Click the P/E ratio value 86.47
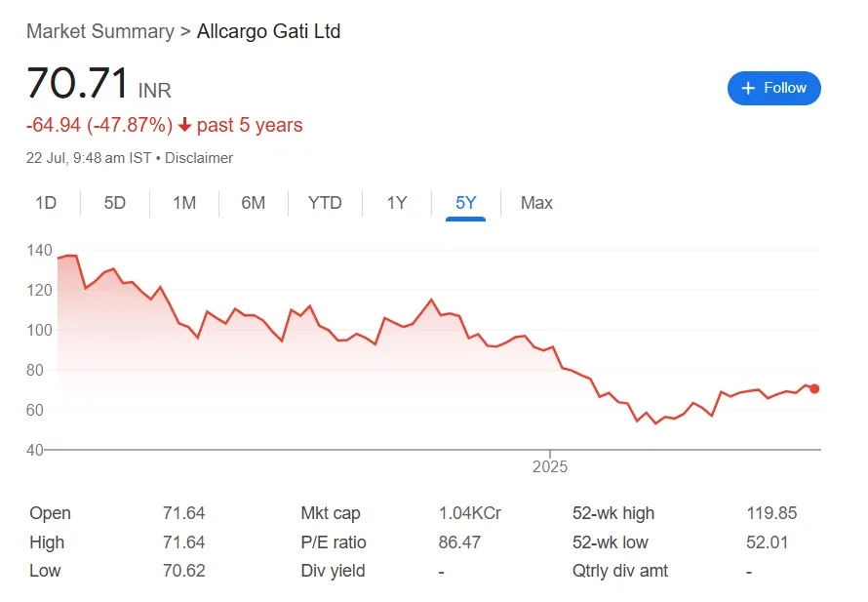868x602 pixels. click(x=459, y=542)
